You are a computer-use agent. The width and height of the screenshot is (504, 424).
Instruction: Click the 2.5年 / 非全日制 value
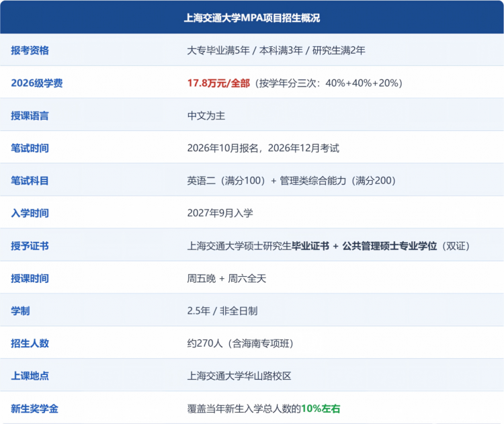(222, 311)
